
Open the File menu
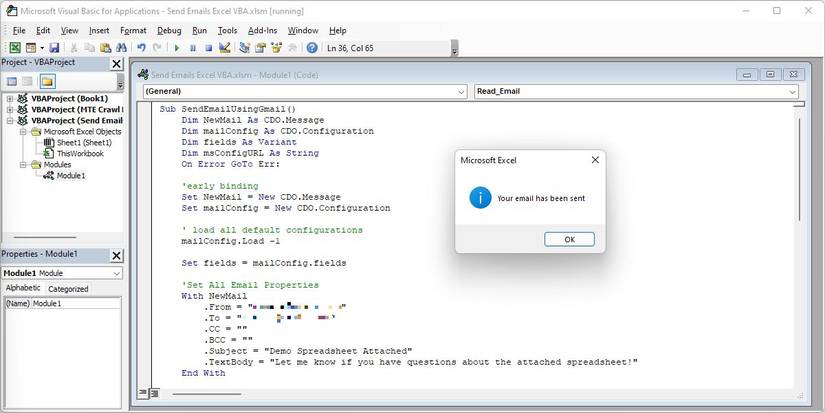[19, 31]
